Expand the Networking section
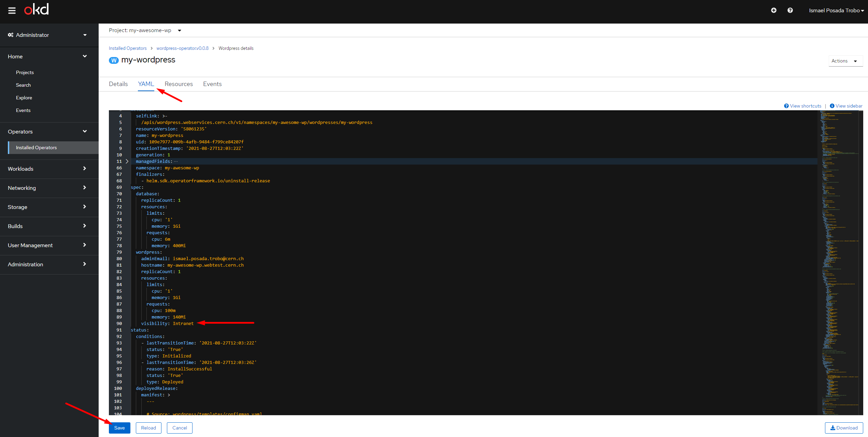This screenshot has height=437, width=868. click(x=47, y=188)
